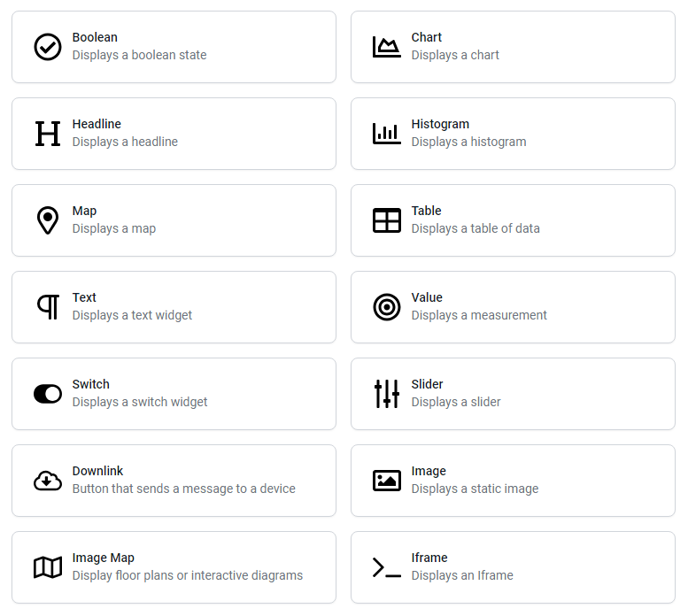
Task: Click the Histogram bar chart icon
Action: pyautogui.click(x=387, y=134)
